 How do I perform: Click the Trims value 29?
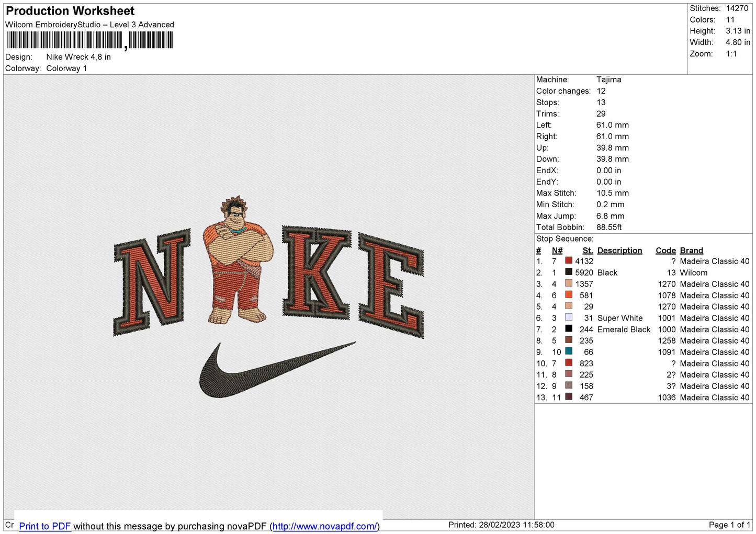pyautogui.click(x=601, y=113)
